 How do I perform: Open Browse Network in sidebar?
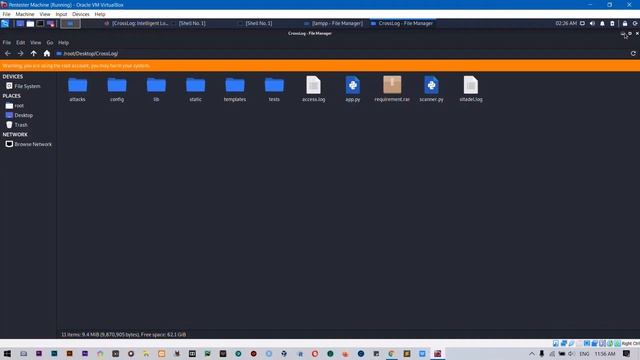pyautogui.click(x=29, y=144)
